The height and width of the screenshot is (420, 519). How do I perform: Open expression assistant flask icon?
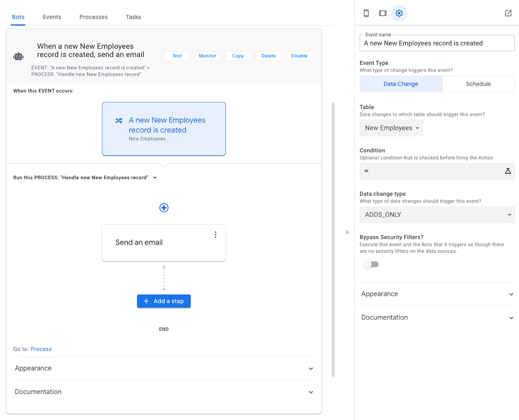coord(508,171)
